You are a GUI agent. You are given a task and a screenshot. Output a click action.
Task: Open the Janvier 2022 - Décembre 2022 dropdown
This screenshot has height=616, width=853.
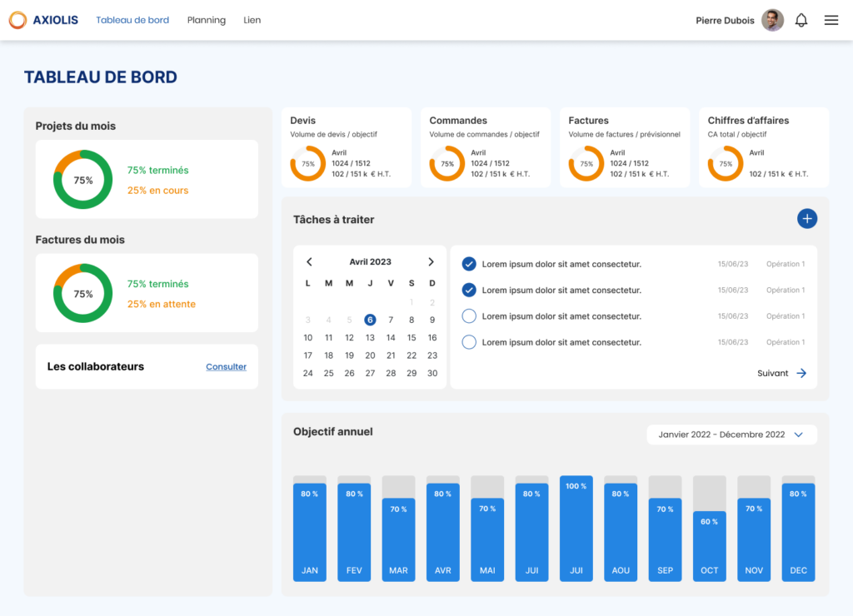731,435
